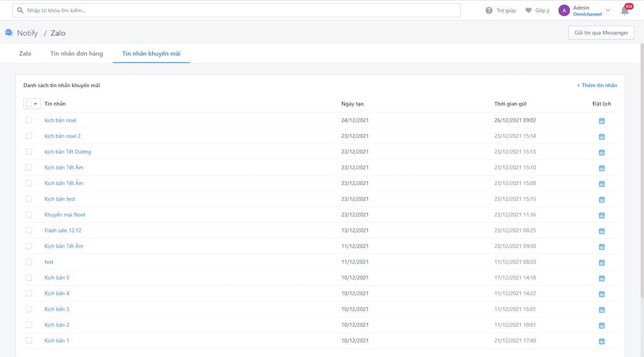
Task: Open the Zalo tab
Action: (25, 53)
